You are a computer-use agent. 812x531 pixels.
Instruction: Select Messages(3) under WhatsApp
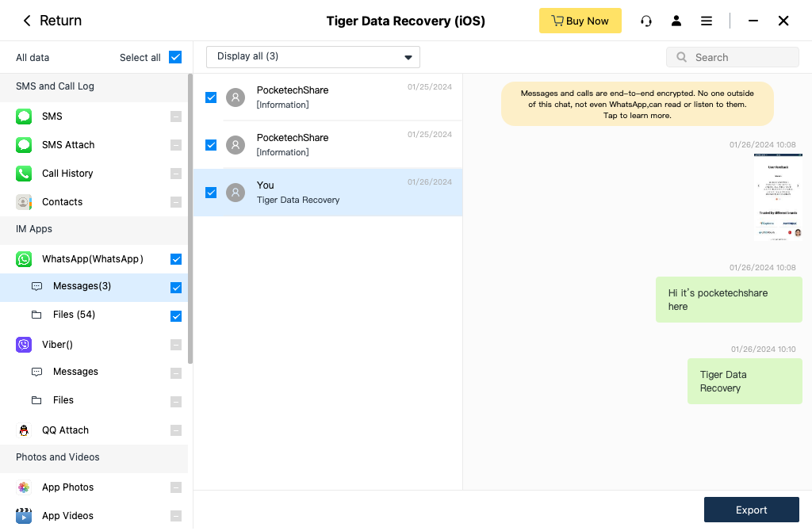(x=82, y=286)
